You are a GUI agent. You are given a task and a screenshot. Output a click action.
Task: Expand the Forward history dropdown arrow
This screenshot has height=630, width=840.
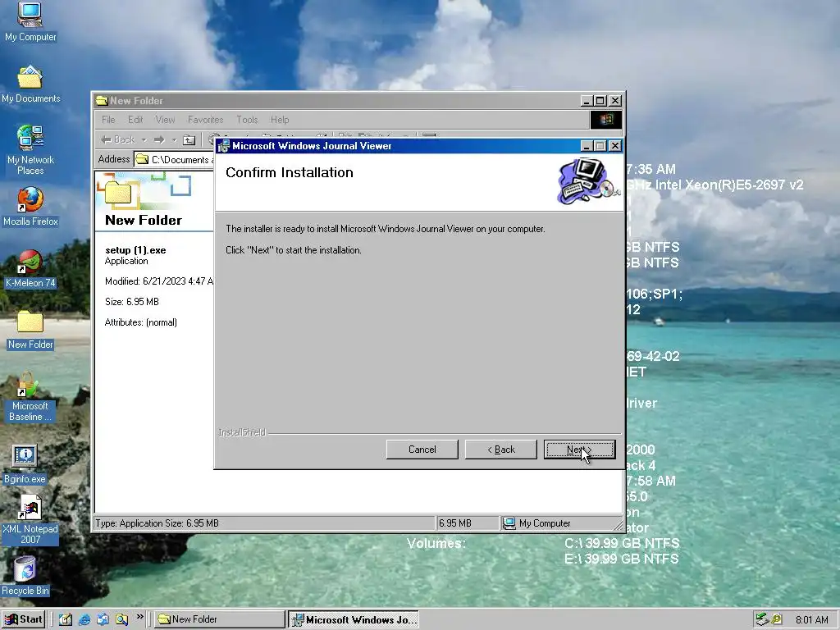pos(174,139)
